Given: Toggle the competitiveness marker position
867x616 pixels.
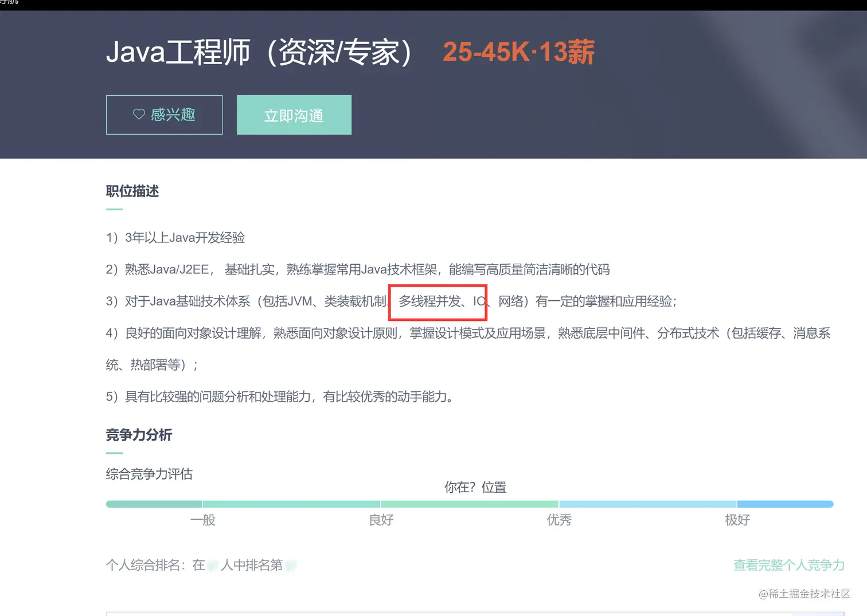Looking at the screenshot, I should click(x=475, y=487).
